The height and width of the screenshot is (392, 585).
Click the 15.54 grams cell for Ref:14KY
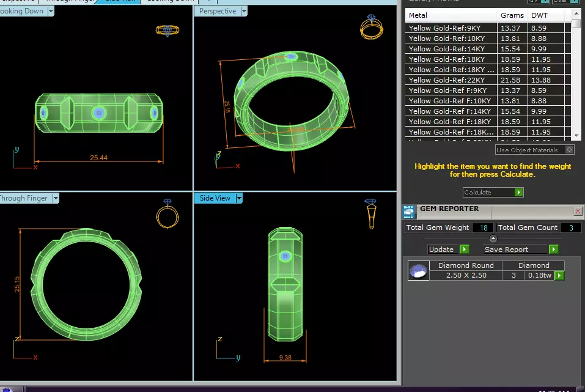(512, 49)
